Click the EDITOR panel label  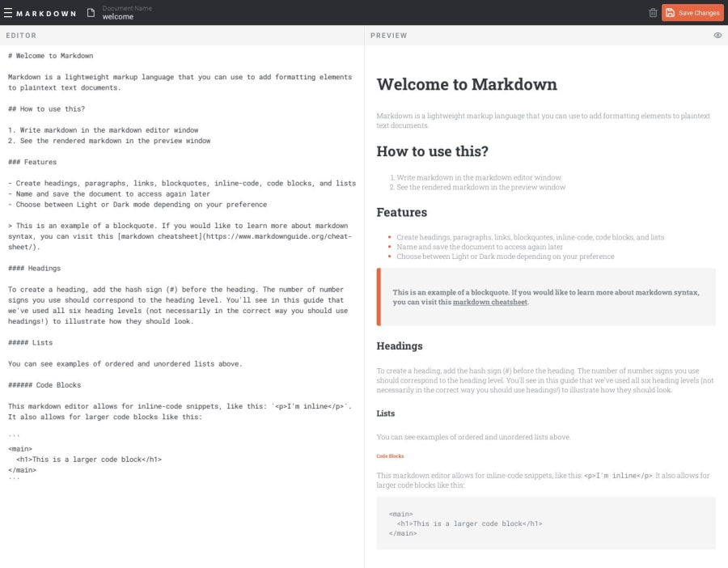pyautogui.click(x=21, y=36)
